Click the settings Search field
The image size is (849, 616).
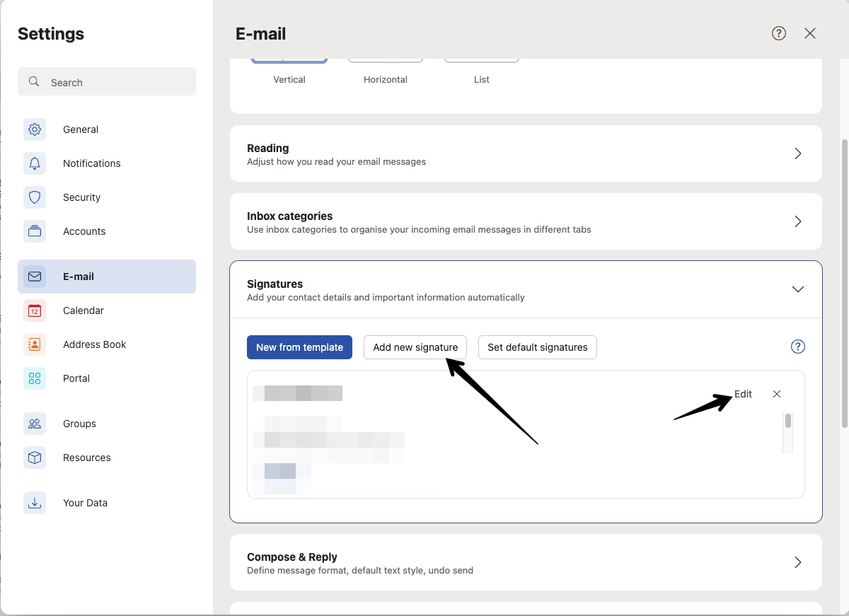coord(107,82)
